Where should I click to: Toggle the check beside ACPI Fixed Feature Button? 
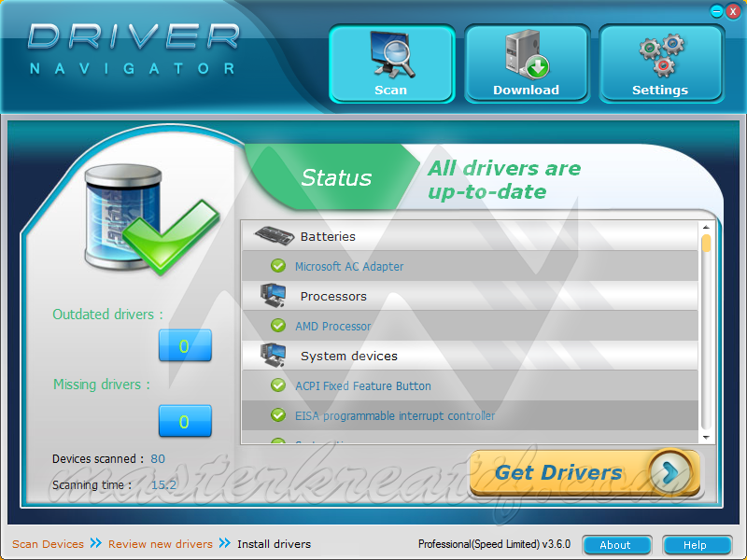coord(277,385)
